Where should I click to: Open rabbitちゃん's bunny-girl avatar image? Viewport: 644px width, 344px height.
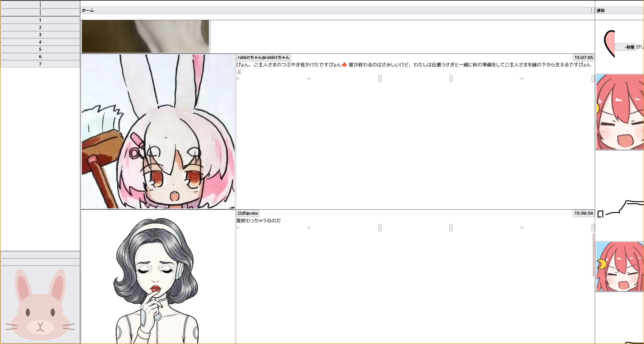(158, 132)
